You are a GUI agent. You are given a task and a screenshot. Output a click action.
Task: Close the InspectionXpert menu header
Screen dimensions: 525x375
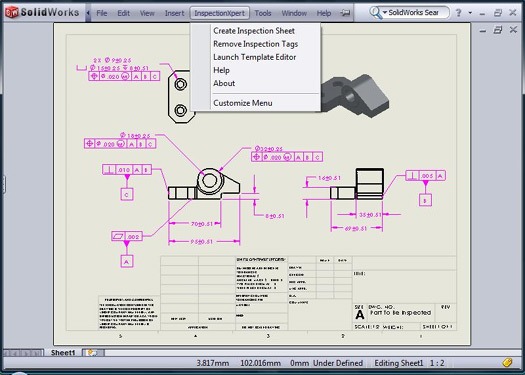tap(220, 13)
